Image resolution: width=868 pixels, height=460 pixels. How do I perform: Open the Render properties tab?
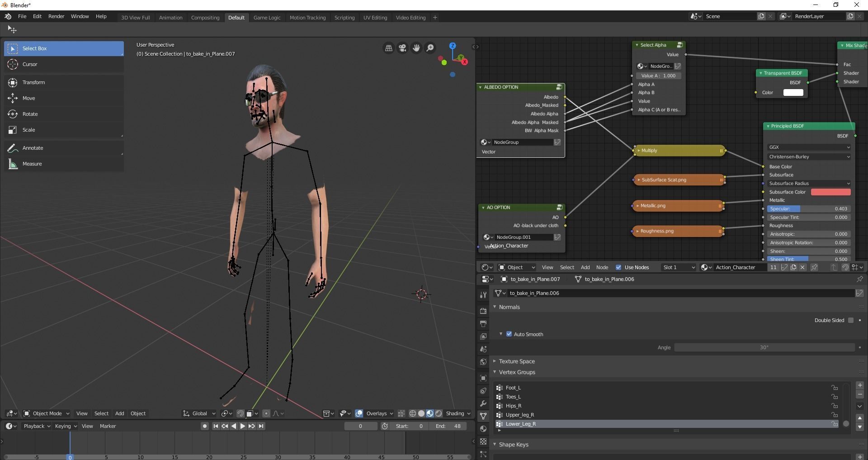pos(483,311)
